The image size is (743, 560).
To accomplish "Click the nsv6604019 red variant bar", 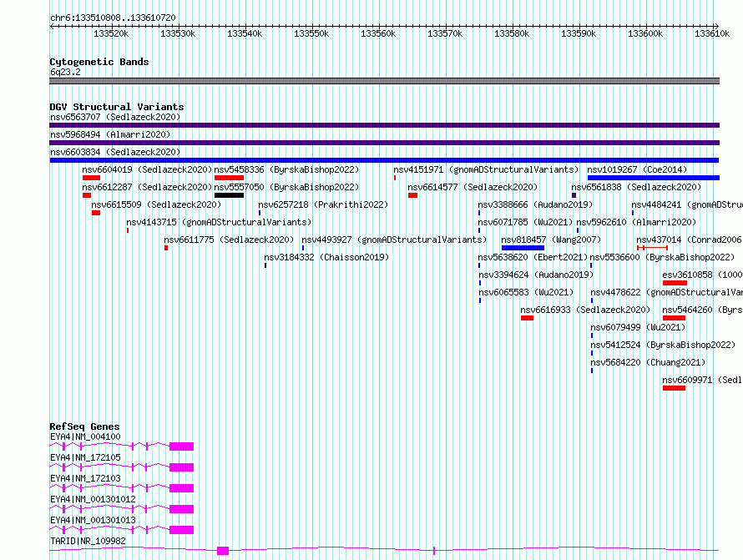I will [92, 178].
